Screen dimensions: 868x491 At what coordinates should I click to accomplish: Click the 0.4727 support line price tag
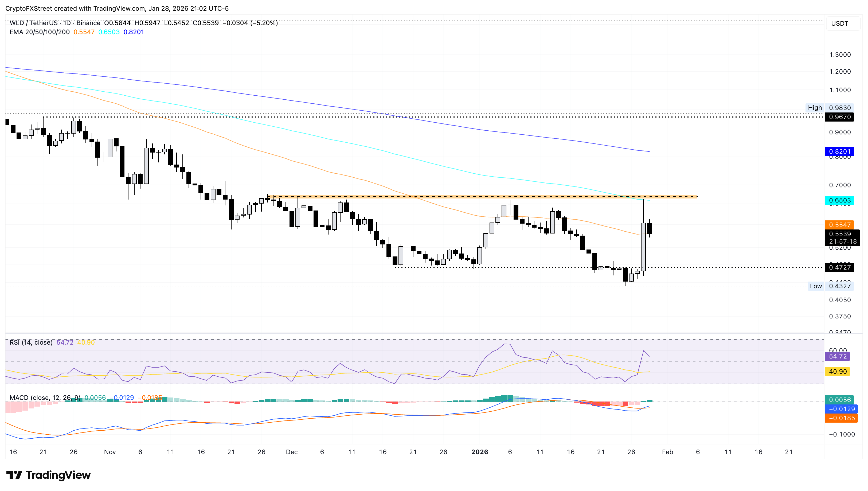coord(839,267)
